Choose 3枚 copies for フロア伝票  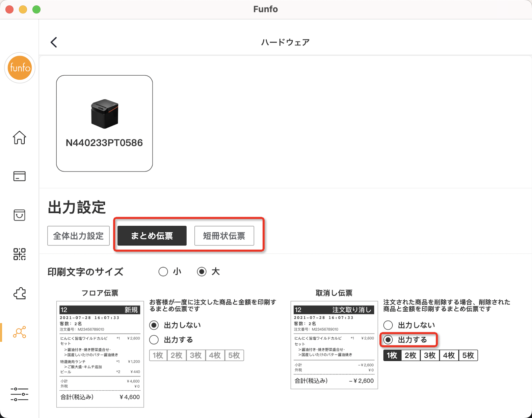pos(196,355)
